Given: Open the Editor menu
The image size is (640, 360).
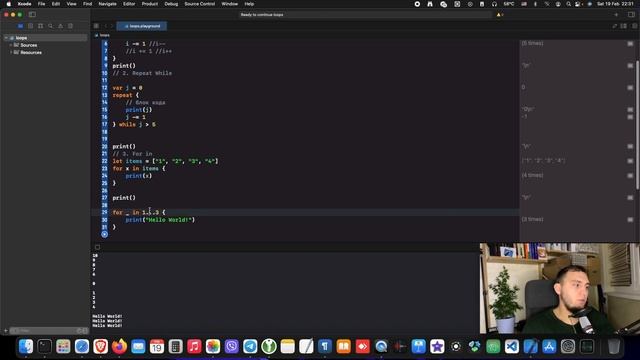Looking at the screenshot, I should (129, 4).
